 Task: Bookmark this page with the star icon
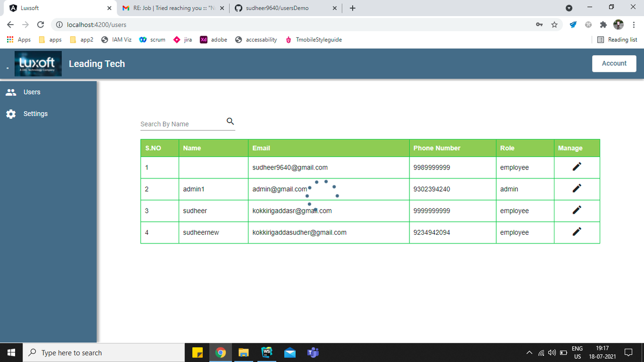coord(554,25)
